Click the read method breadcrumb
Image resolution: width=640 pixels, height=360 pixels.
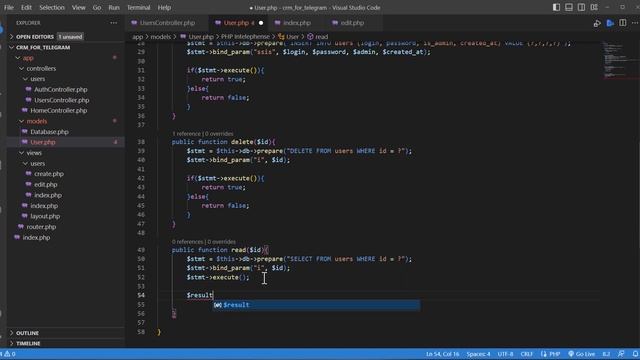(x=321, y=37)
